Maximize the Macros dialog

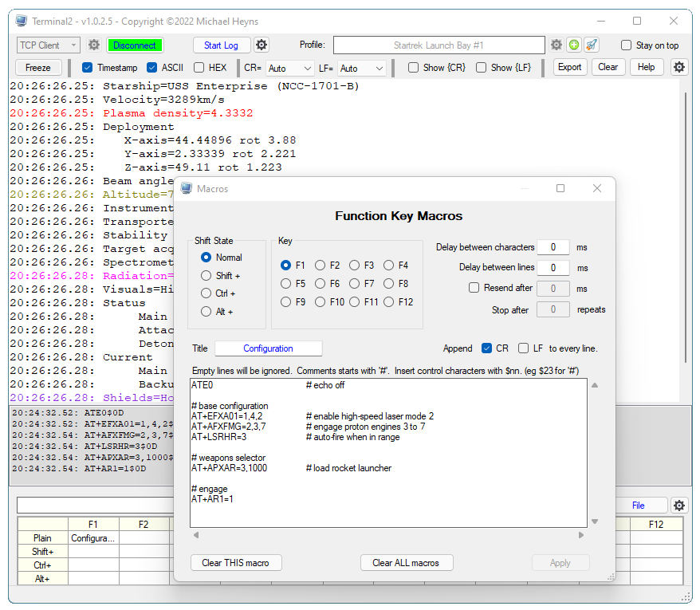tap(560, 188)
